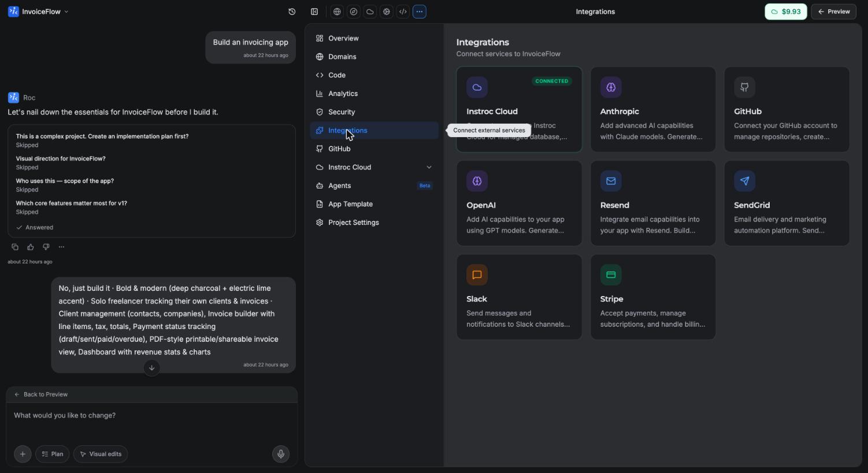
Task: Click the OpenAI card title
Action: 481,205
